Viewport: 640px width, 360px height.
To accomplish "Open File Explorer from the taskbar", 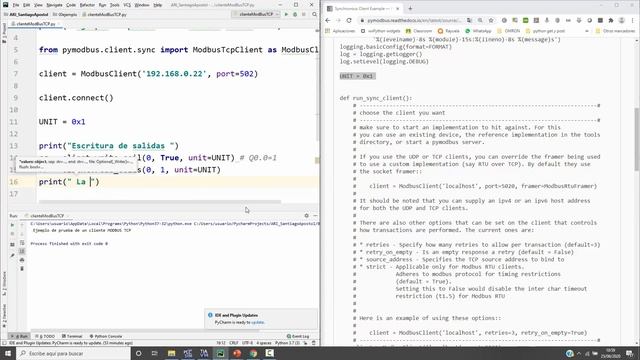I will tap(171, 353).
